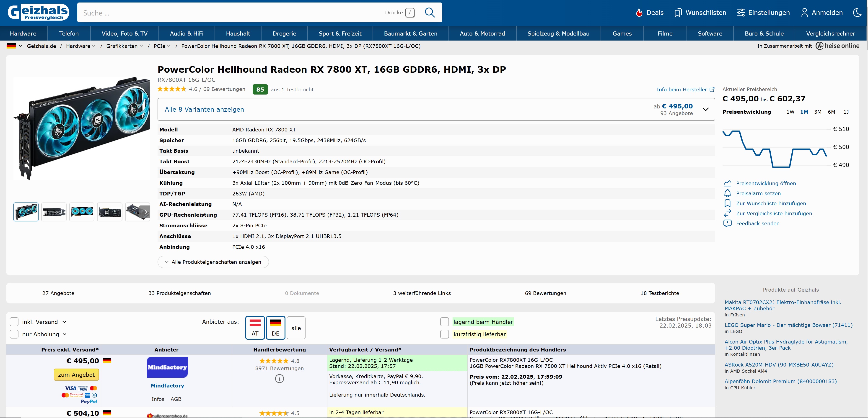Expand Alle 8 Varianten anzeigen dropdown
The height and width of the screenshot is (418, 868).
[705, 109]
